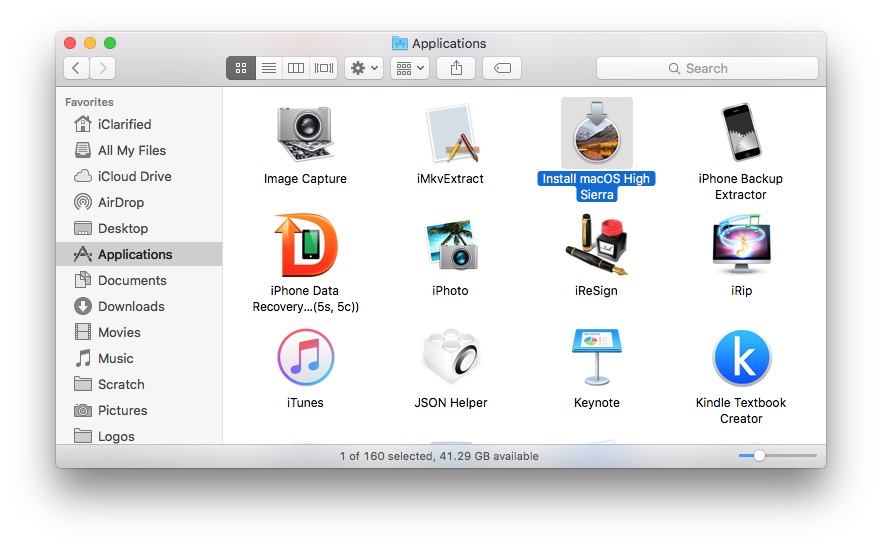This screenshot has width=882, height=548.
Task: Select the iMkvExtract app icon
Action: tap(450, 135)
